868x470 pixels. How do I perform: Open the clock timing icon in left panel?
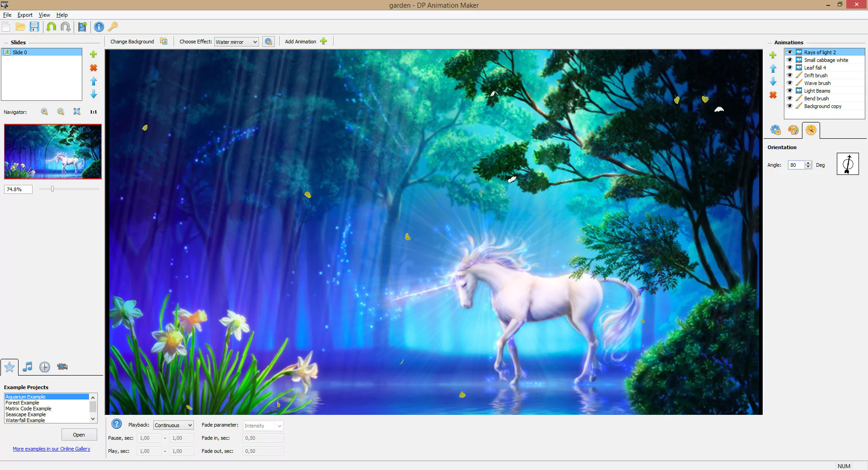pos(44,367)
